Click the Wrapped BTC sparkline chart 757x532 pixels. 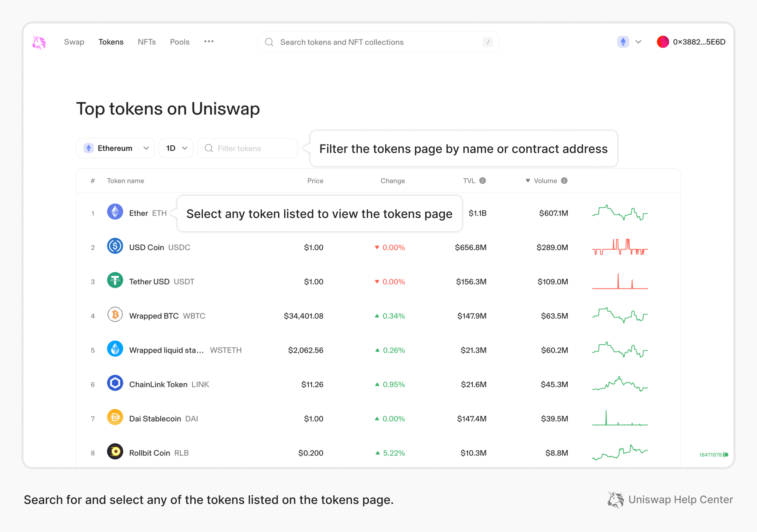tap(620, 315)
